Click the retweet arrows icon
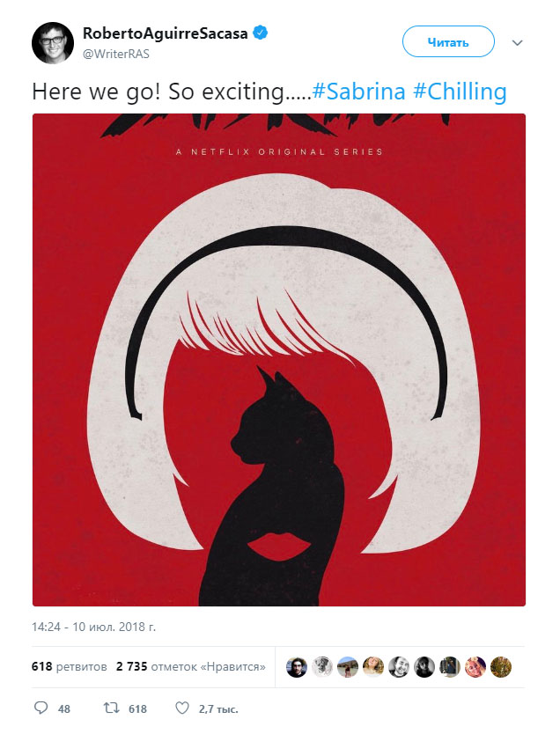The height and width of the screenshot is (734, 560). [112, 708]
